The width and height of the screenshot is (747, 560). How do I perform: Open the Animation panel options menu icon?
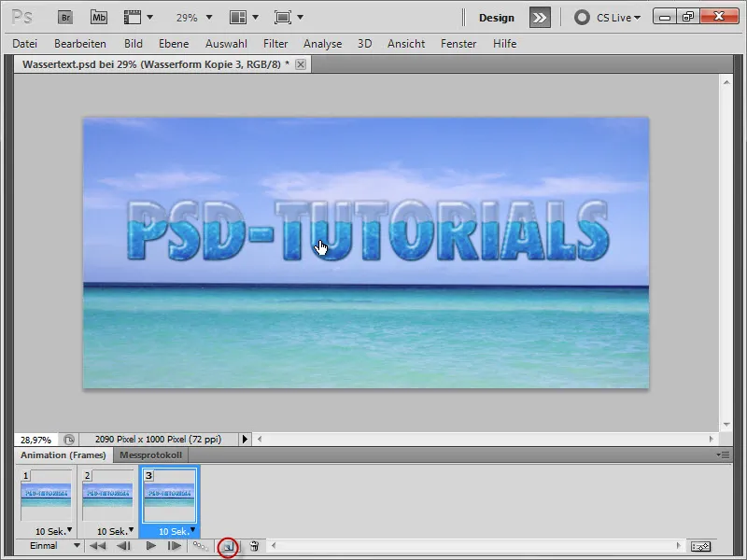(723, 455)
